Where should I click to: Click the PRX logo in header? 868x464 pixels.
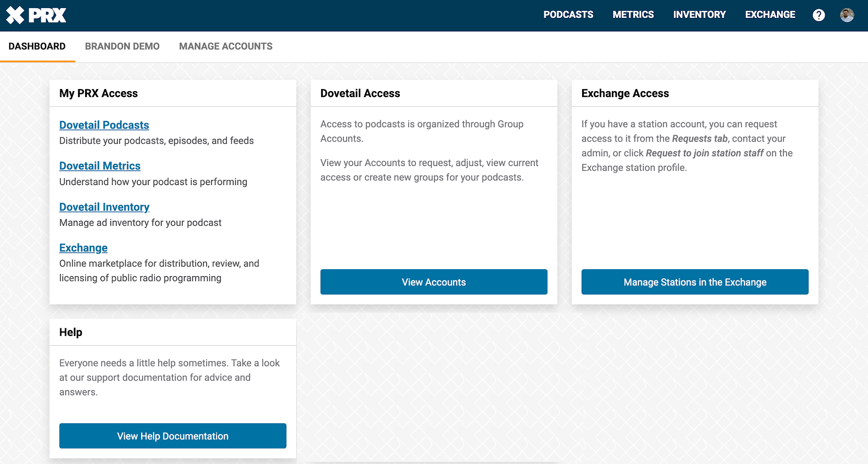(x=36, y=15)
